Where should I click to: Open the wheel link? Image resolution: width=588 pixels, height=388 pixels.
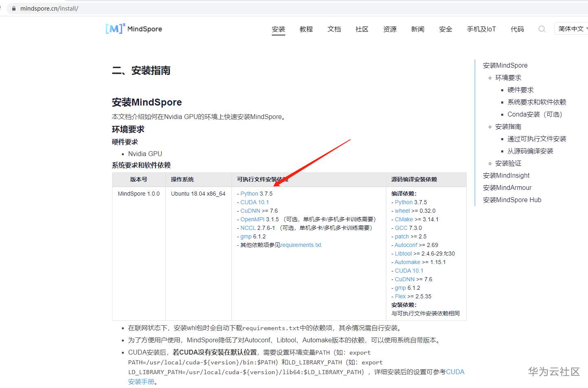[402, 211]
